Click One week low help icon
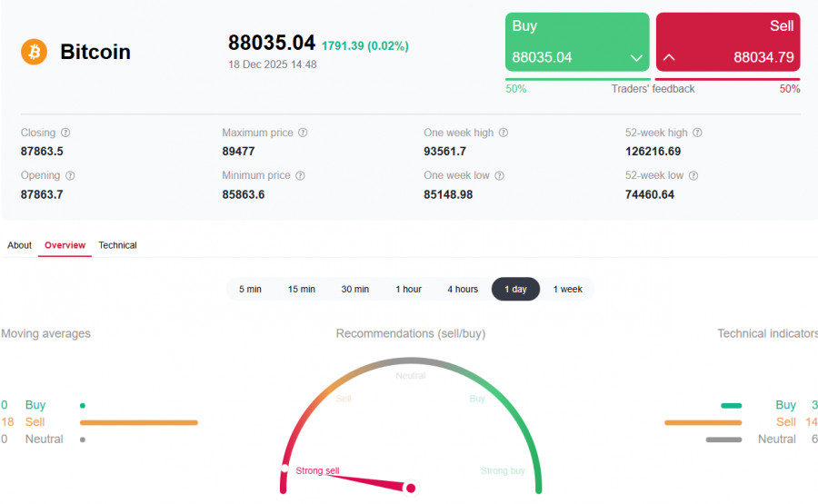Viewport: 818px width, 504px height. 499,175
